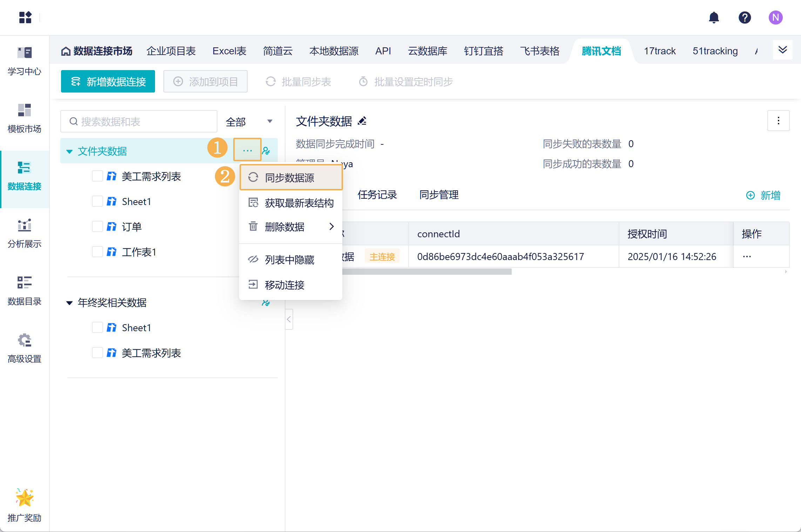Click the member permission icon beside 年终奖相关数据
This screenshot has width=801, height=532.
point(266,302)
